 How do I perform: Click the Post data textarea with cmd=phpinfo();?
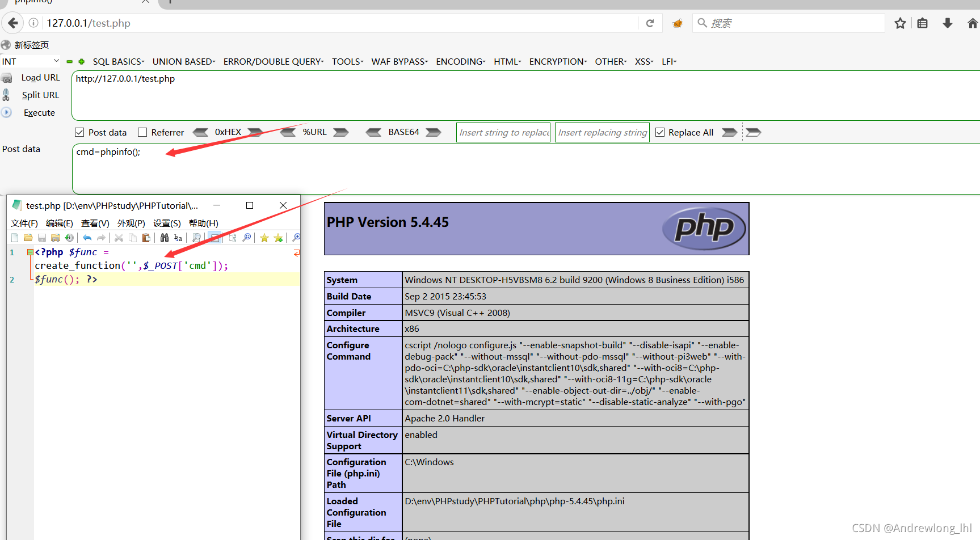pyautogui.click(x=526, y=168)
